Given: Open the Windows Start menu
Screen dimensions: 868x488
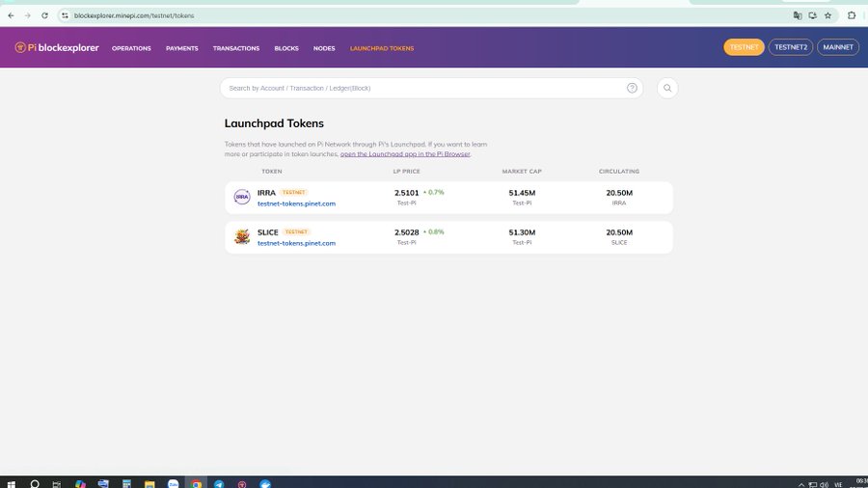Looking at the screenshot, I should coord(11,483).
